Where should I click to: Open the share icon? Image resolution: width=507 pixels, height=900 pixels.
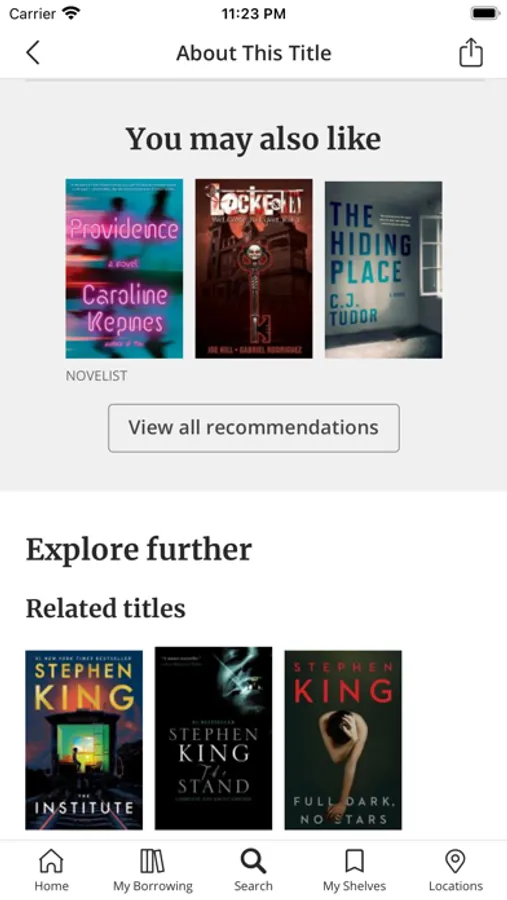point(471,53)
